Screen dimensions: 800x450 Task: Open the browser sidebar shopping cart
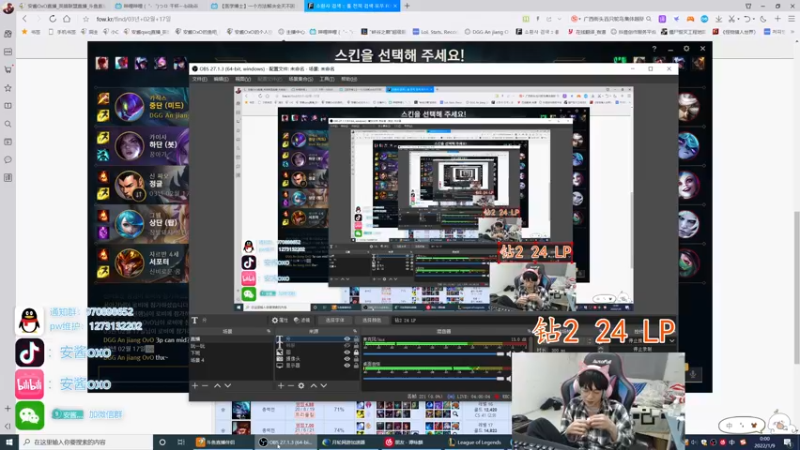tap(8, 69)
